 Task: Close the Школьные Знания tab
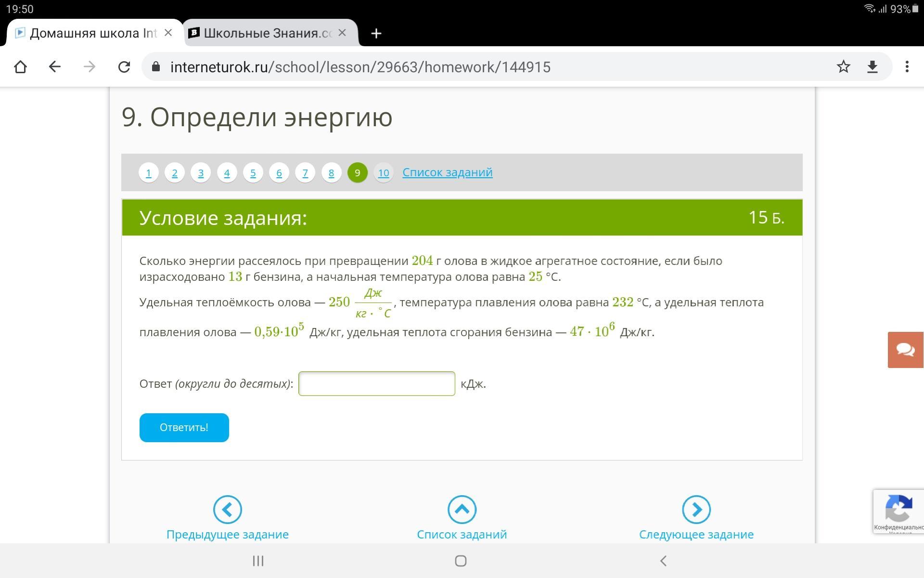[342, 33]
